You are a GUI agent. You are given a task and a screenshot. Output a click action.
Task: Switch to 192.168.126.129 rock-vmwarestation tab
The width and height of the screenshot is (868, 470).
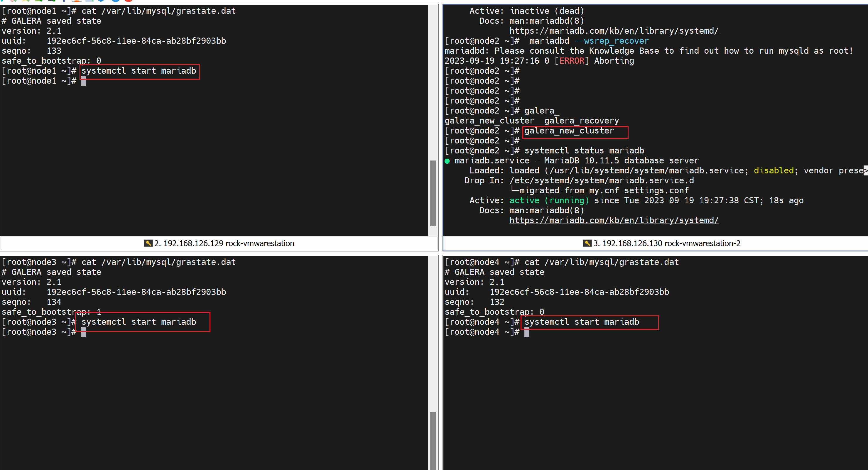(224, 243)
